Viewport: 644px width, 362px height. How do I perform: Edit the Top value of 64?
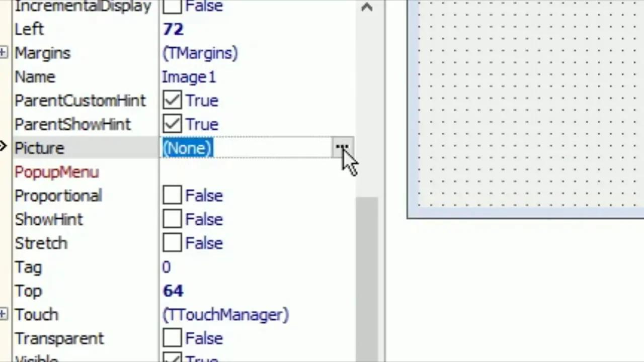click(173, 291)
